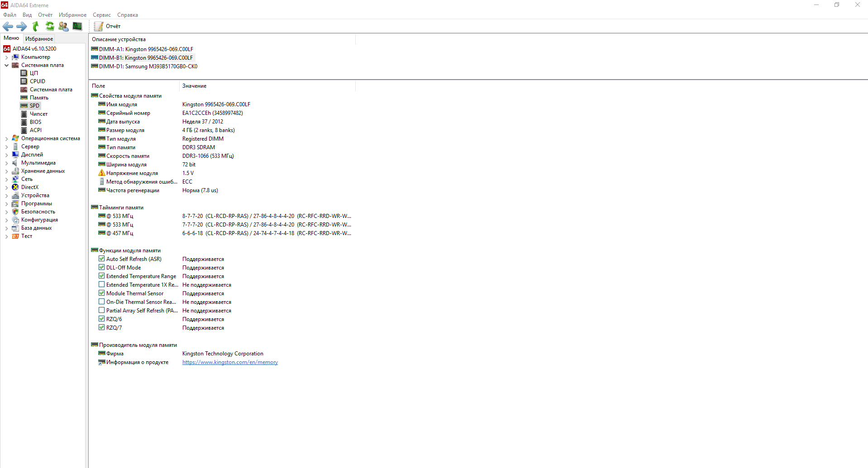Click the Безопасность shield icon
The height and width of the screenshot is (468, 868).
15,212
